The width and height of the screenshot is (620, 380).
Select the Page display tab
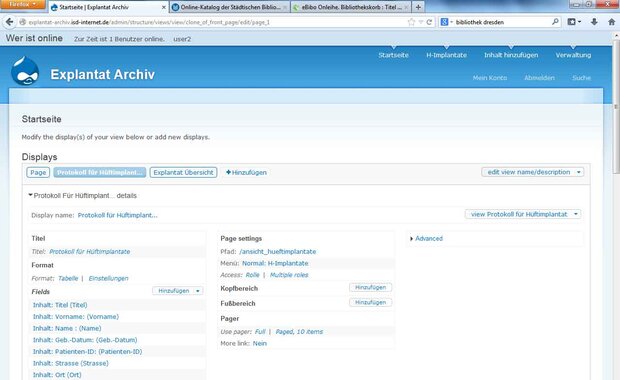38,172
